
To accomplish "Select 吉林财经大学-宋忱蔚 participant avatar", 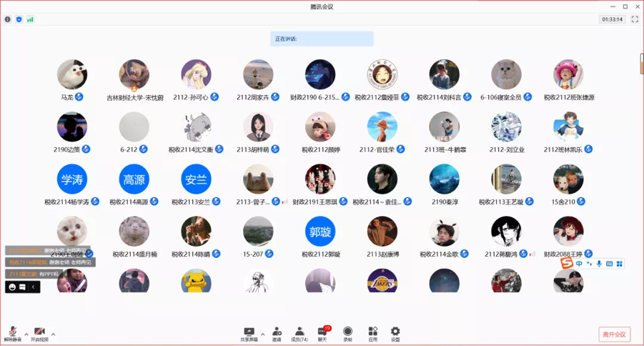I will point(134,75).
